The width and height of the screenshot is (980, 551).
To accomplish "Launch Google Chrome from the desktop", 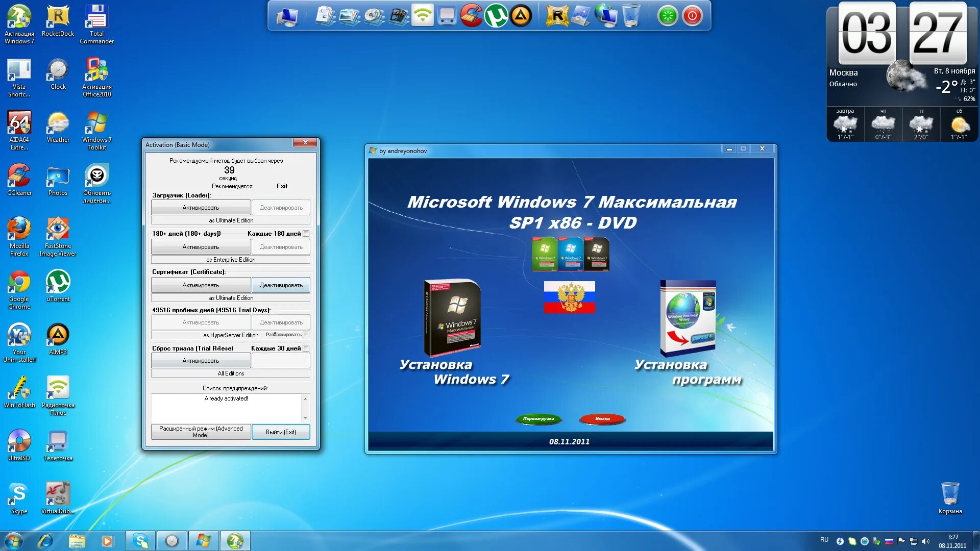I will tap(19, 290).
